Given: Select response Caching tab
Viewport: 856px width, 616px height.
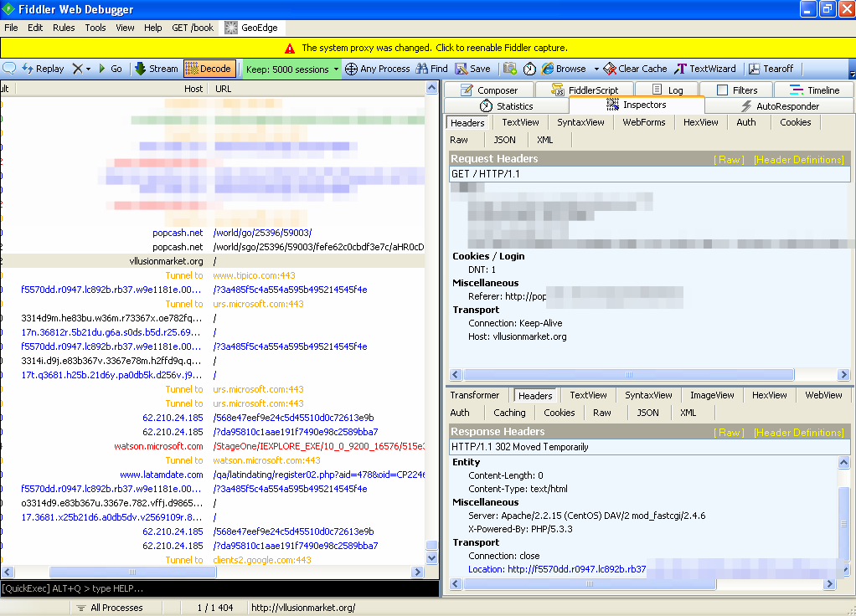Looking at the screenshot, I should [x=509, y=413].
